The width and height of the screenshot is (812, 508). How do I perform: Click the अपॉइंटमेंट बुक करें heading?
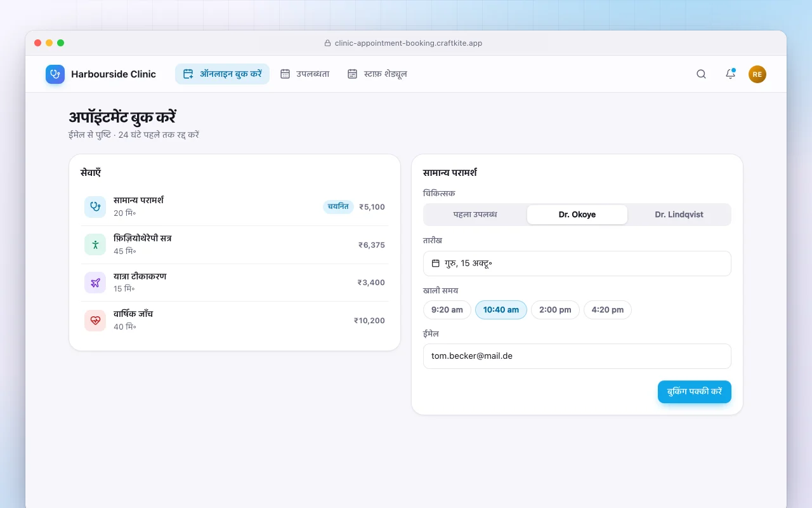[122, 117]
